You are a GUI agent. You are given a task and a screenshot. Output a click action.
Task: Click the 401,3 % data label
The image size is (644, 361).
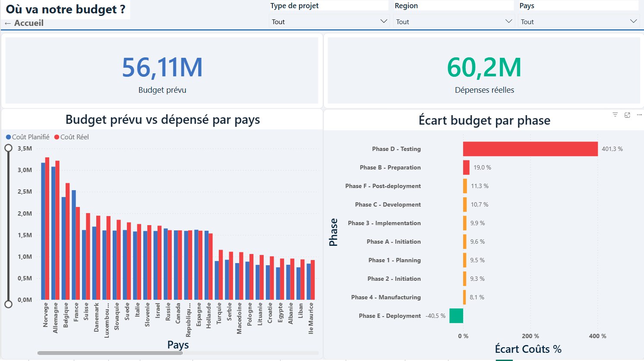point(612,149)
